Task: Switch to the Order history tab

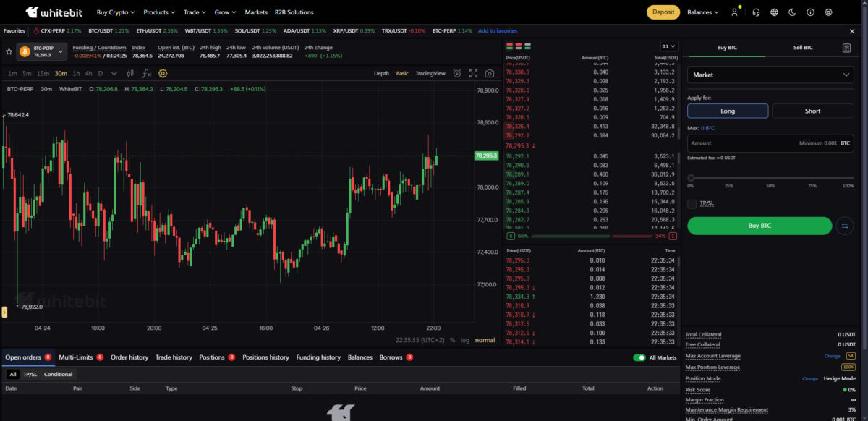Action: [129, 357]
